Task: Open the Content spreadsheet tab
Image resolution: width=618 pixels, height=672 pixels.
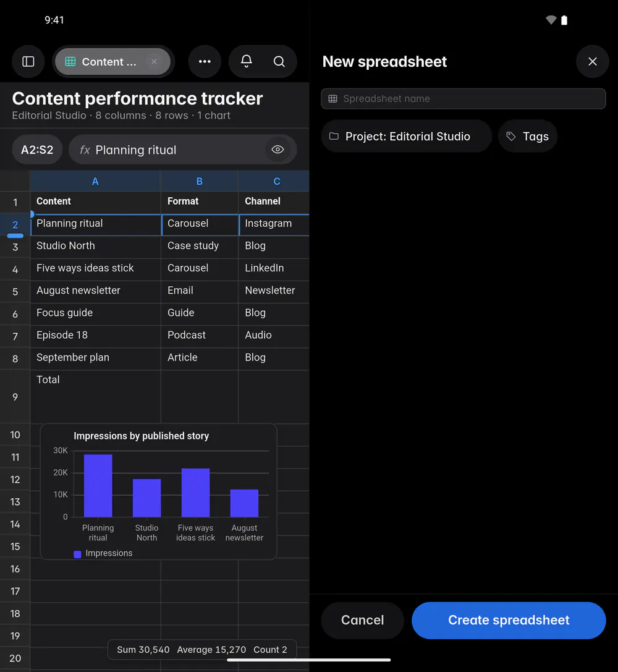Action: pos(112,62)
